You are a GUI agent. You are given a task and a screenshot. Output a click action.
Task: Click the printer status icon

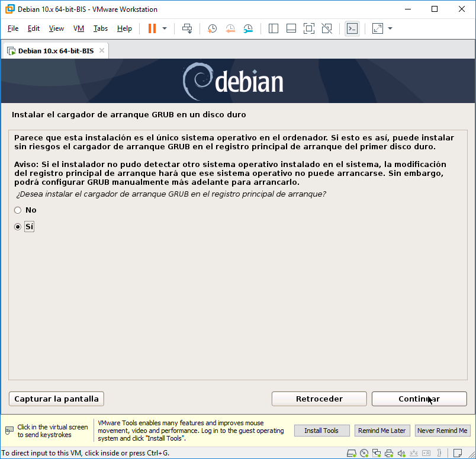click(389, 453)
